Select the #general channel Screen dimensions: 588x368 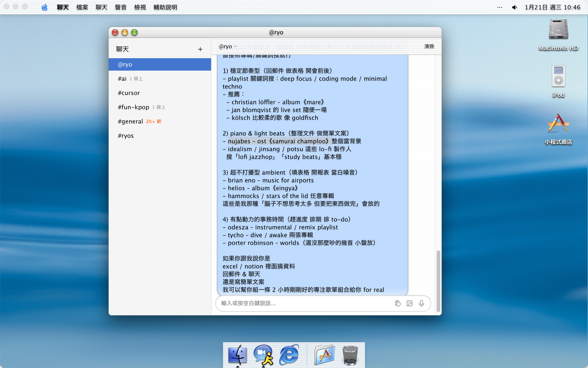[130, 121]
